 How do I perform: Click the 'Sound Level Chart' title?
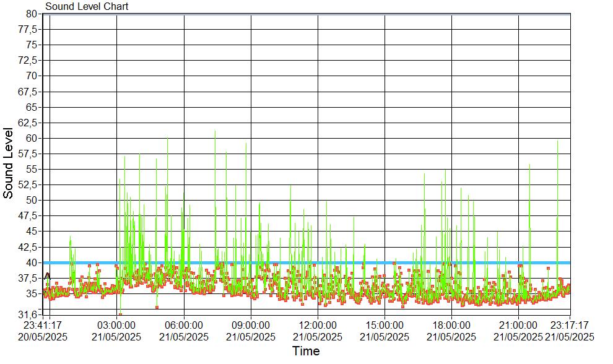(x=87, y=7)
